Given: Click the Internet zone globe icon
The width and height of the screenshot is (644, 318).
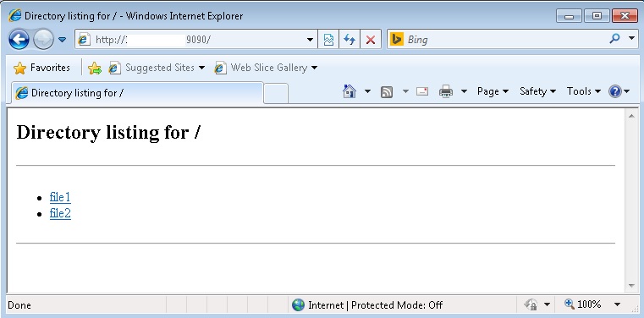Looking at the screenshot, I should (x=298, y=304).
